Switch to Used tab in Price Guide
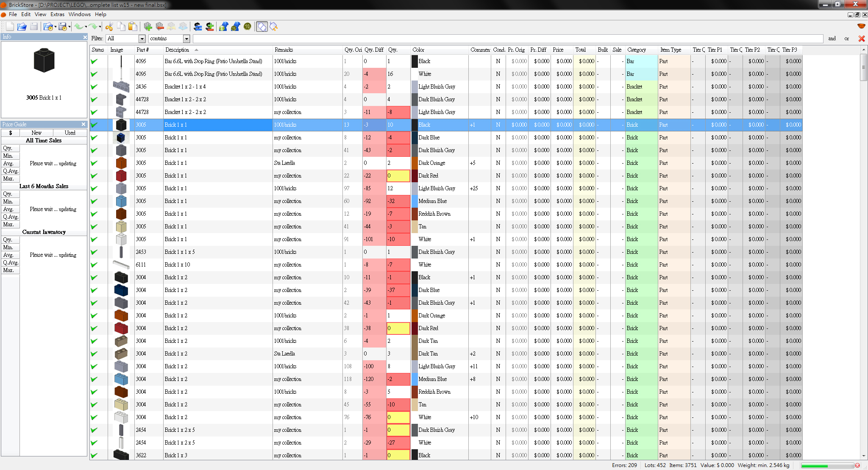 tap(70, 133)
